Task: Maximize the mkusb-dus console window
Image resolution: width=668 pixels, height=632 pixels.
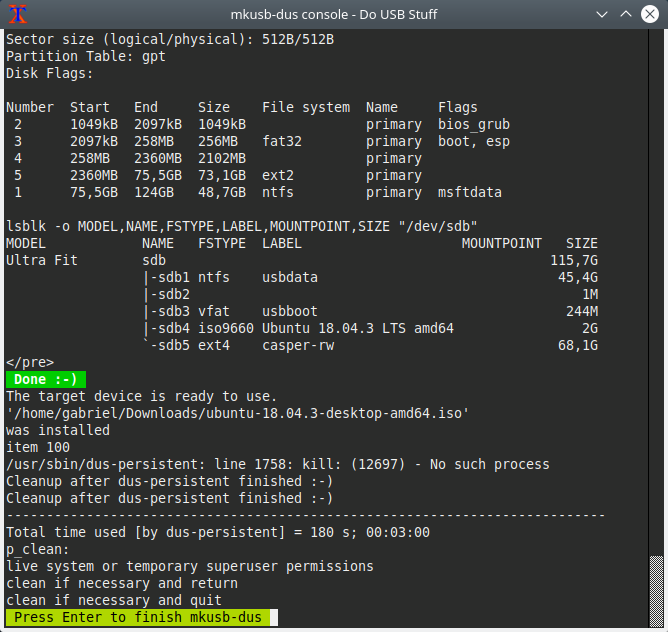Action: point(625,14)
